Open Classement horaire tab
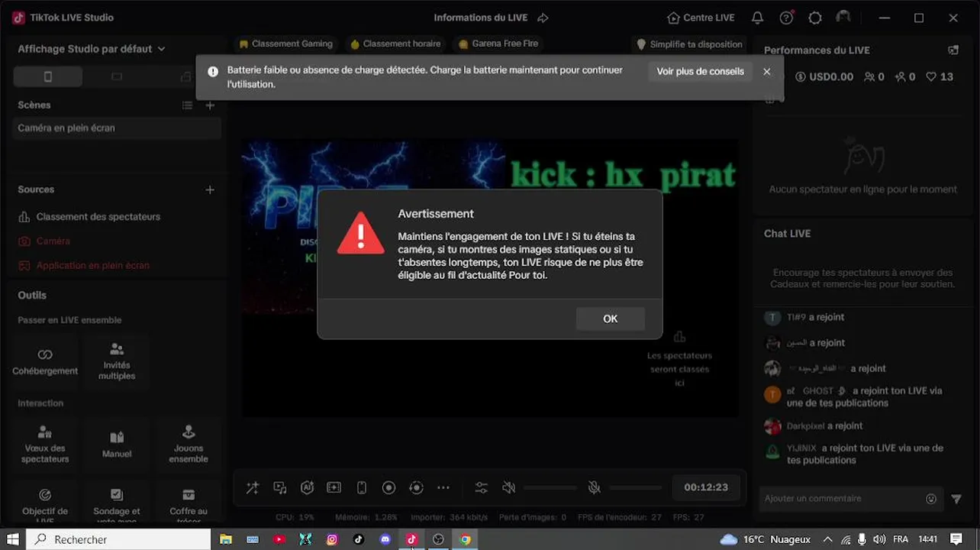Screen dimensions: 980x550 395,44
